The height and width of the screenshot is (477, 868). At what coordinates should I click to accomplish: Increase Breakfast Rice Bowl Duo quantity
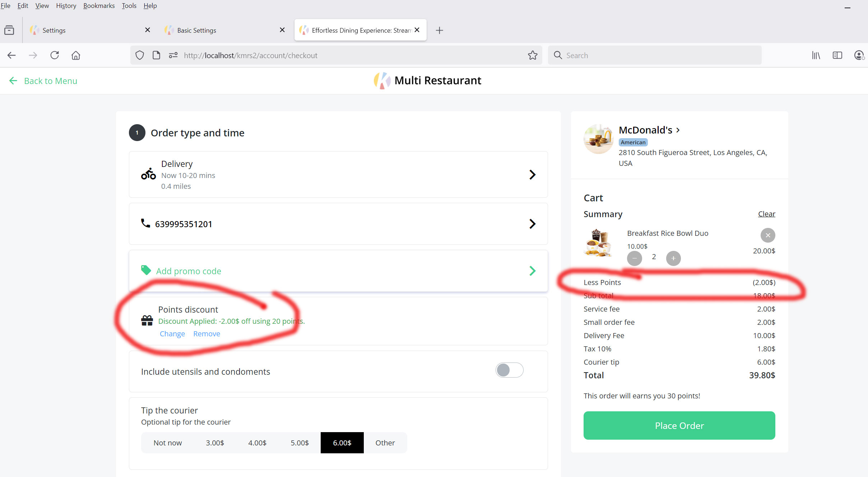coord(673,258)
